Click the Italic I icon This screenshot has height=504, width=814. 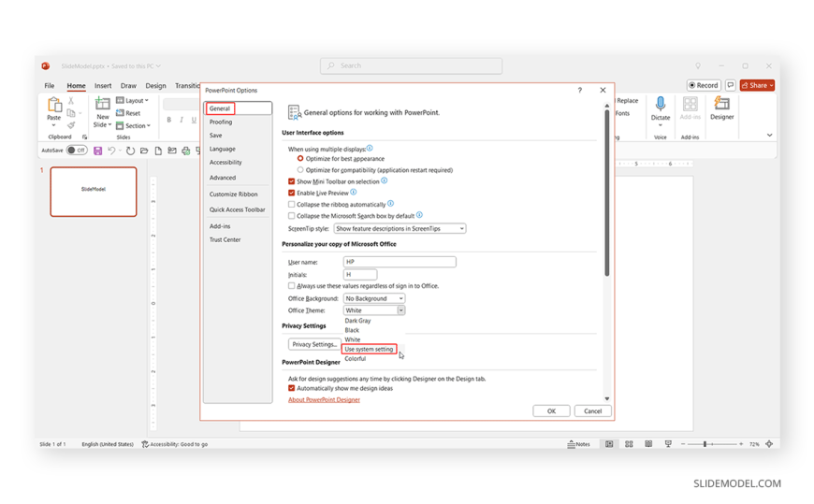pos(182,120)
